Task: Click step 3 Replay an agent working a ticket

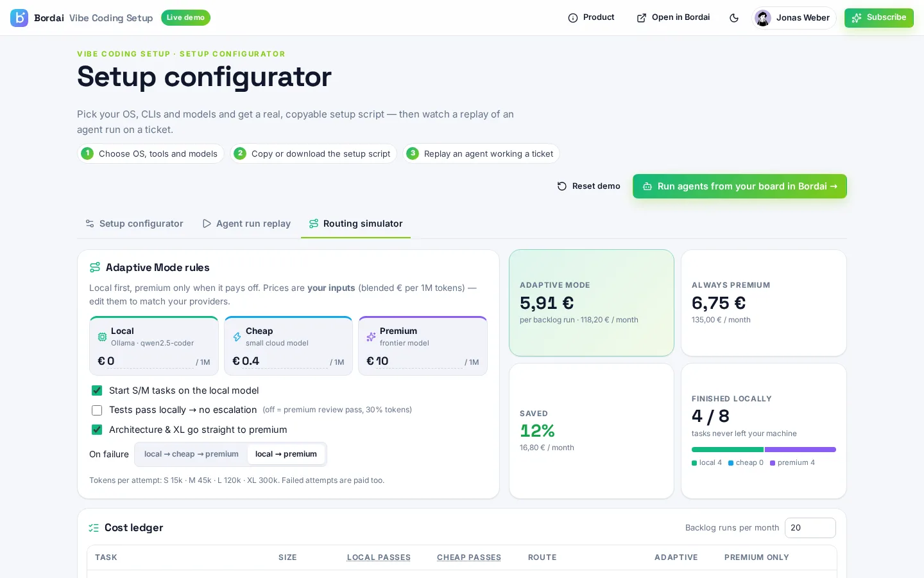Action: (481, 153)
